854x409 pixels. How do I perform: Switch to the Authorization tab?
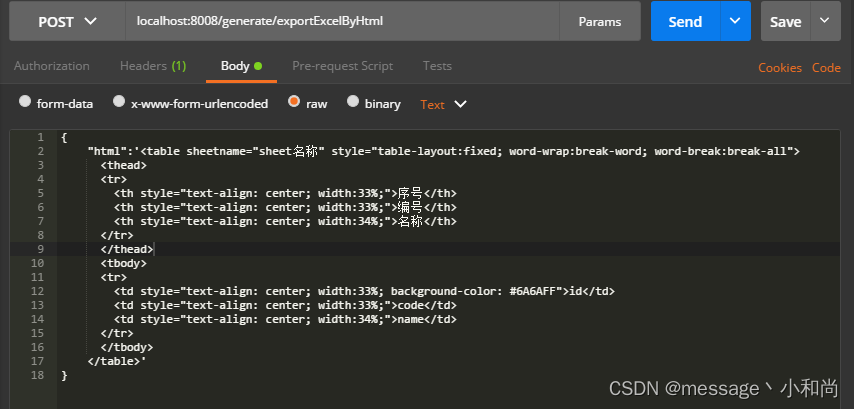tap(52, 66)
